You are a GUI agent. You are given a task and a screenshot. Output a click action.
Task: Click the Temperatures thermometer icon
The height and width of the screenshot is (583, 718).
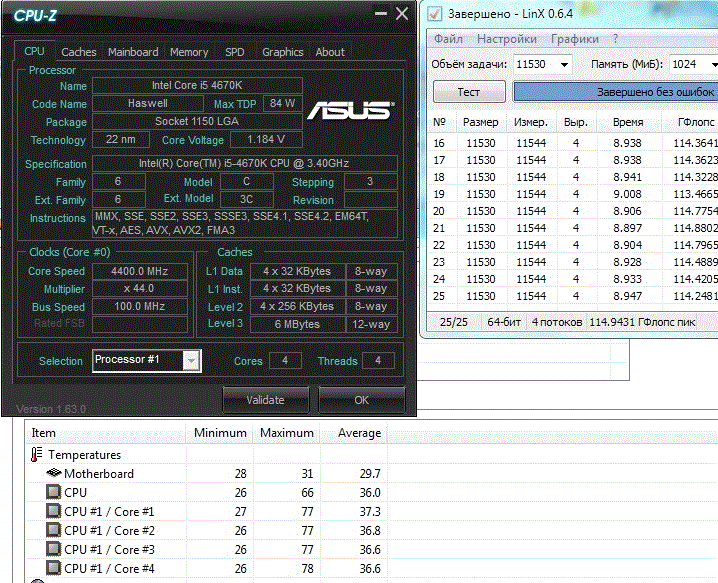coord(37,454)
